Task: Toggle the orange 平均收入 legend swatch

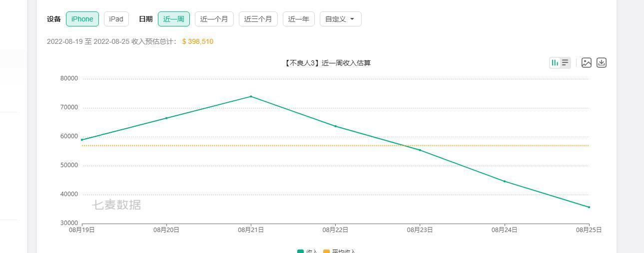Action: [326, 252]
